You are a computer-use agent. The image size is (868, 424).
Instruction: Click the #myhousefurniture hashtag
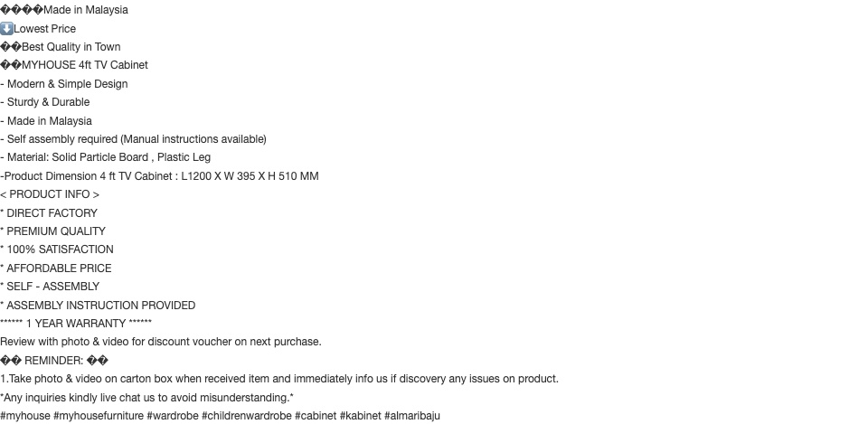99,416
